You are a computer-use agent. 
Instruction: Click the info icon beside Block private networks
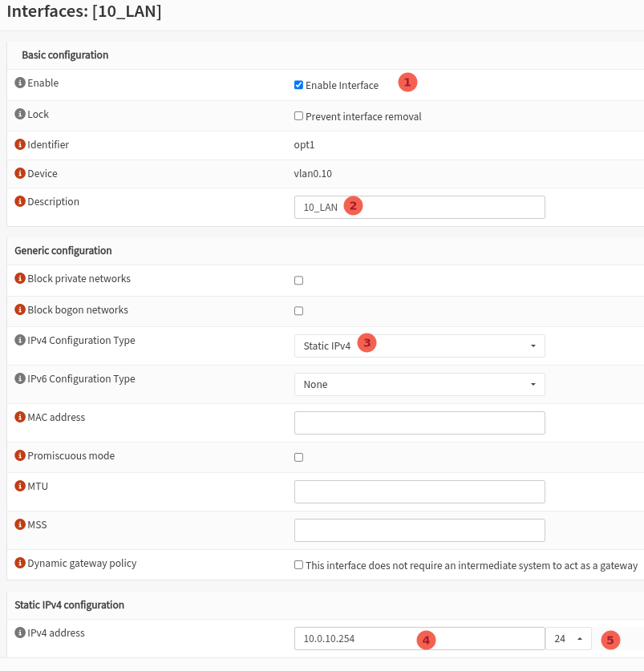[19, 278]
